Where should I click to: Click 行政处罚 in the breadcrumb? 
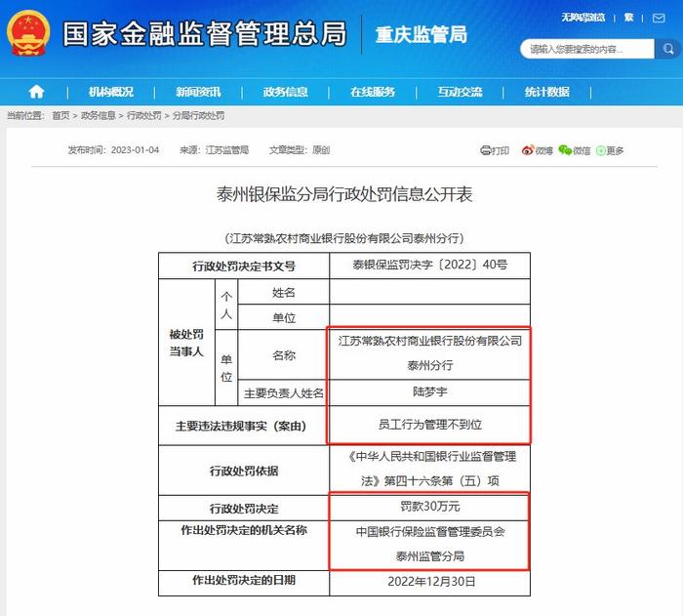pyautogui.click(x=144, y=115)
